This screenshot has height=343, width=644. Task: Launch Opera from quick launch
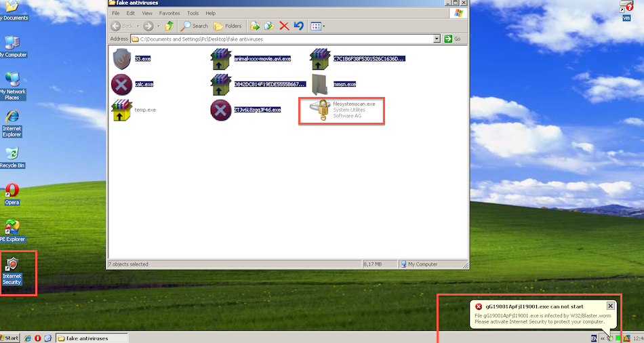click(x=38, y=338)
